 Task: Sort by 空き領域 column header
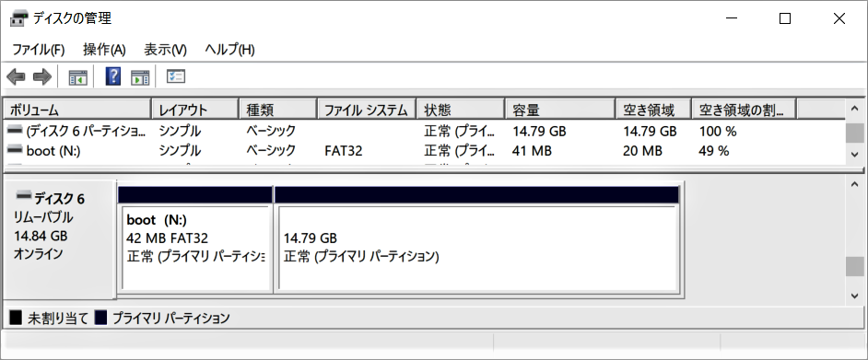(653, 110)
